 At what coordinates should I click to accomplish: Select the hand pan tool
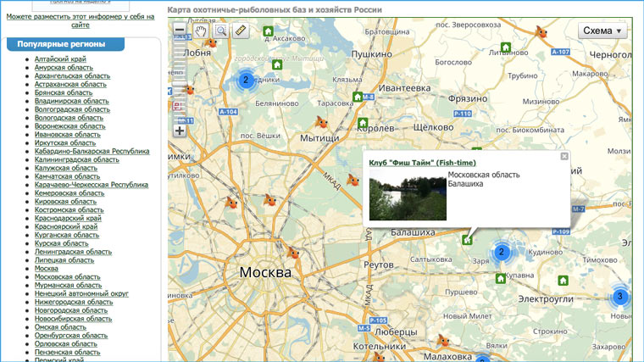click(201, 31)
